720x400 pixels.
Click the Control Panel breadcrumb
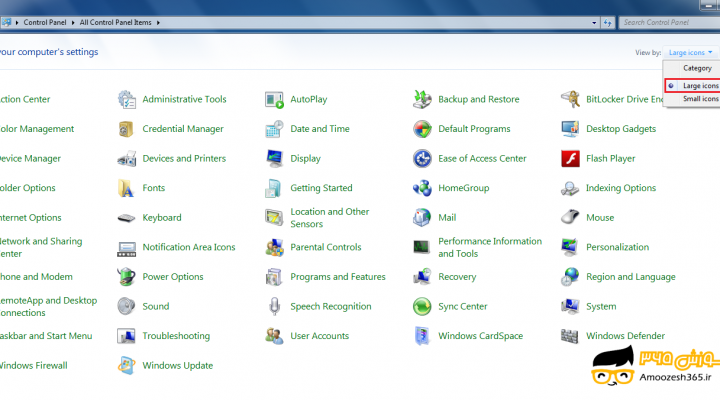click(x=45, y=23)
